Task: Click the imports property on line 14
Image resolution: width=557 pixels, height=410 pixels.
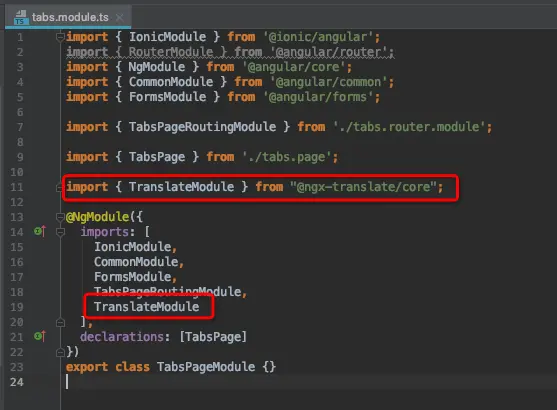Action: click(105, 232)
